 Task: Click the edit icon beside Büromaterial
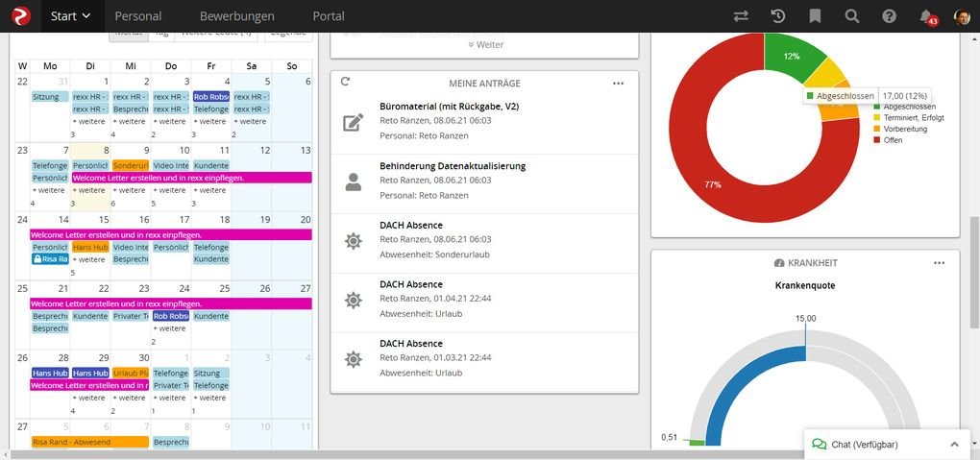click(x=354, y=122)
